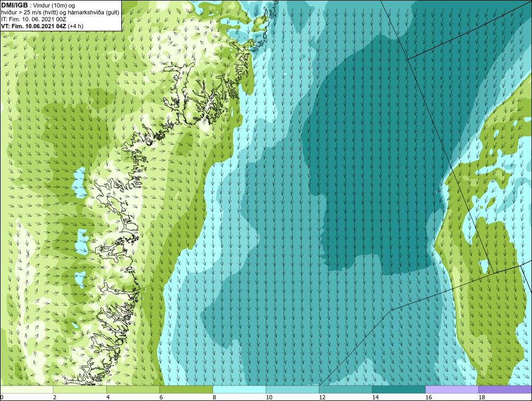
Task: Click the legend scale label 4
Action: click(108, 397)
